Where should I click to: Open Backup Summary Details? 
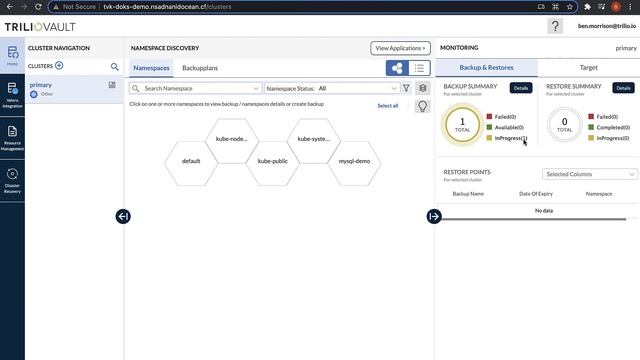(x=521, y=88)
